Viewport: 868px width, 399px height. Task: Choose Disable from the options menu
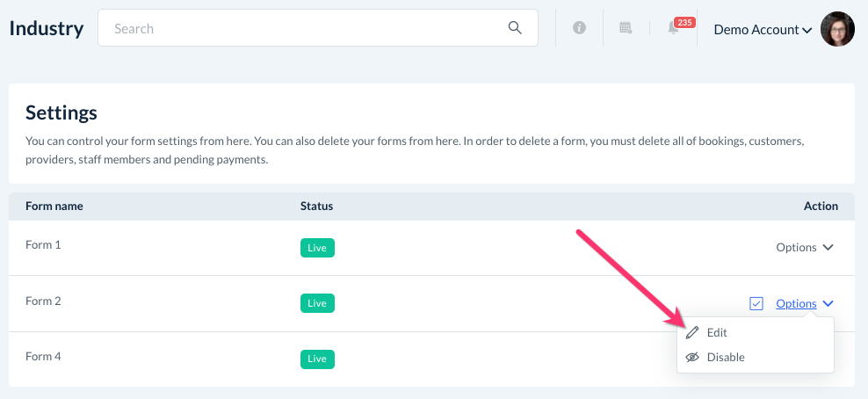[x=726, y=358]
